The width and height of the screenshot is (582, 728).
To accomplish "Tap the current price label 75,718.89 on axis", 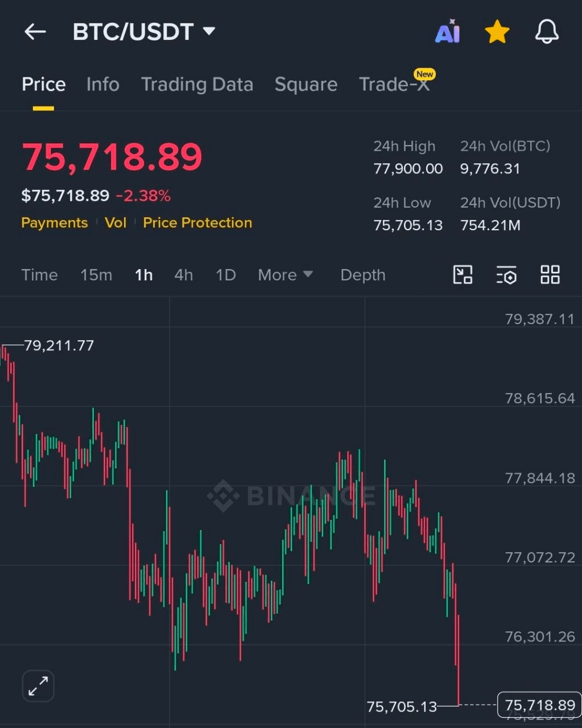I will (x=539, y=705).
